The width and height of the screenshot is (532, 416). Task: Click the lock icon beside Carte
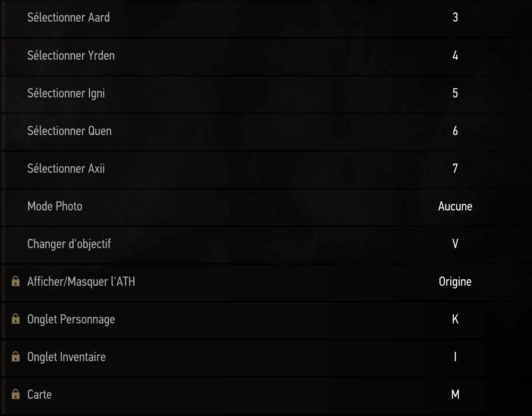[x=16, y=394]
